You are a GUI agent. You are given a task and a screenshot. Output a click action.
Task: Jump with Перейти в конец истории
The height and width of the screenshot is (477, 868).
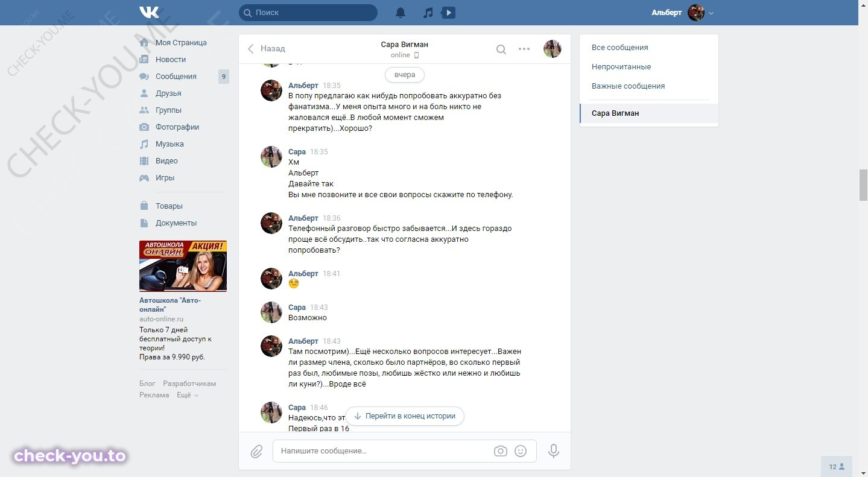pyautogui.click(x=405, y=416)
